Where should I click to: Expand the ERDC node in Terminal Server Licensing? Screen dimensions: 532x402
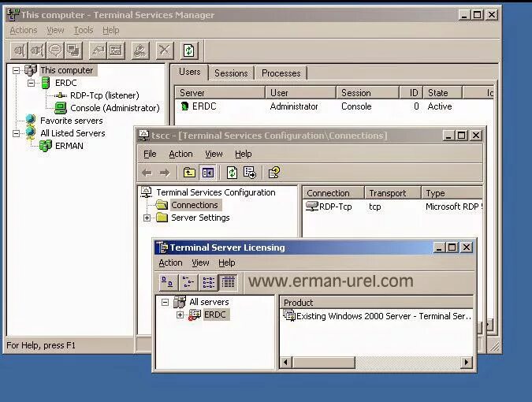click(x=180, y=315)
